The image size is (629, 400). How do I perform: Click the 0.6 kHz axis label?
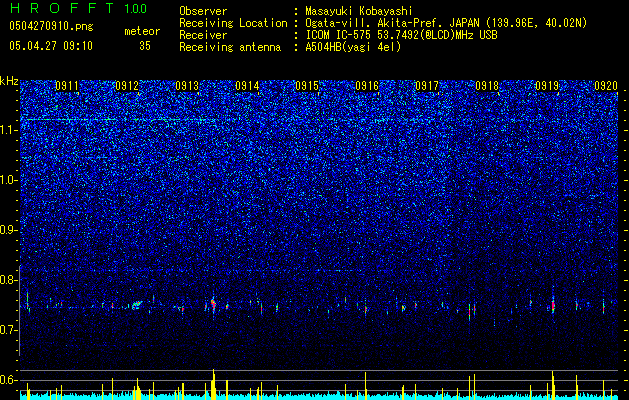9,380
